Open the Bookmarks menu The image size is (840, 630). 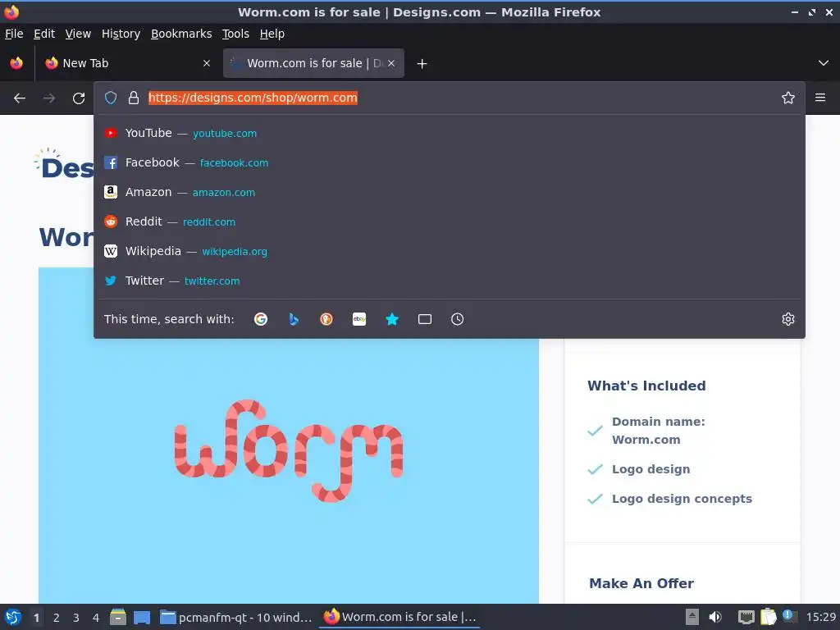tap(181, 34)
